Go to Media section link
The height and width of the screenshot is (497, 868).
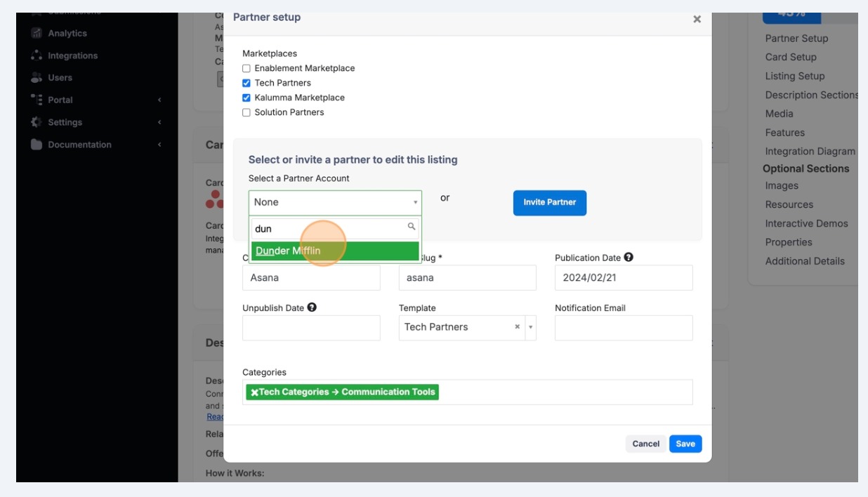point(779,114)
